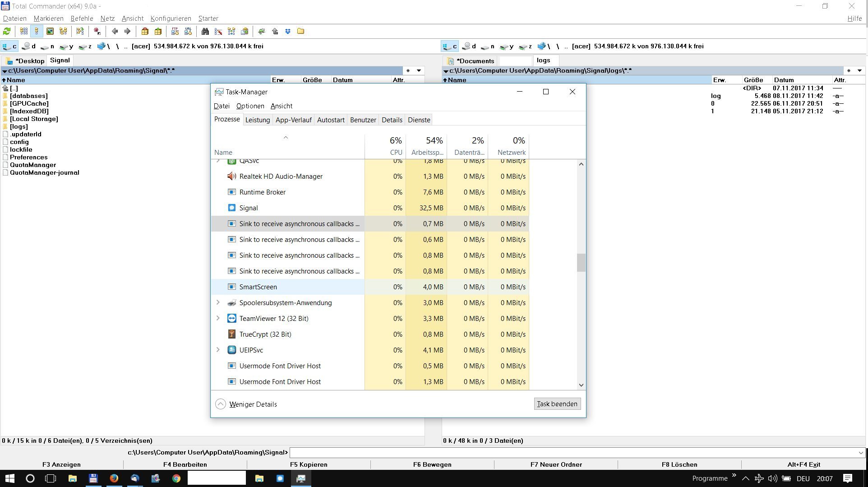Viewport: 868px width, 487px height.
Task: Go back with the left arrow icon
Action: [x=115, y=31]
